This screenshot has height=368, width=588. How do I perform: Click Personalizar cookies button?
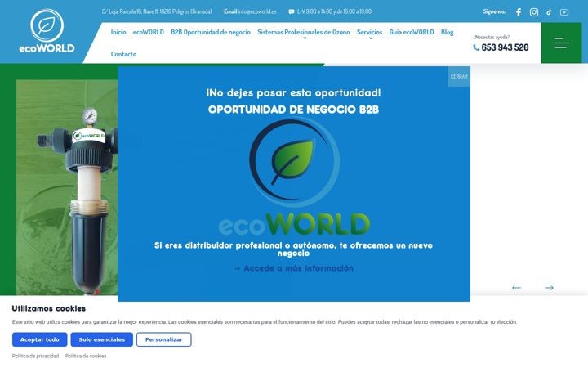[x=164, y=339]
